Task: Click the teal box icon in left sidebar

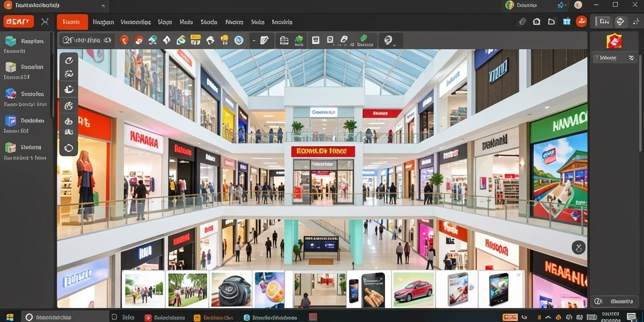Action: click(x=10, y=41)
